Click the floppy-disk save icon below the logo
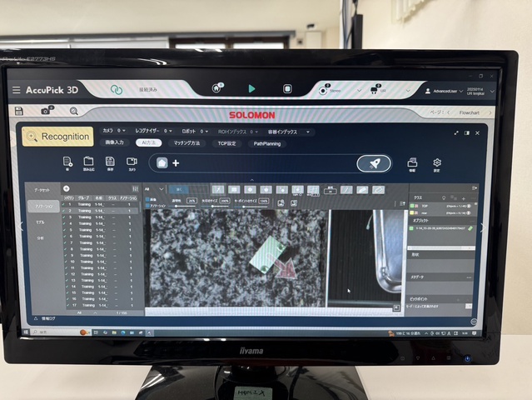 (19, 111)
